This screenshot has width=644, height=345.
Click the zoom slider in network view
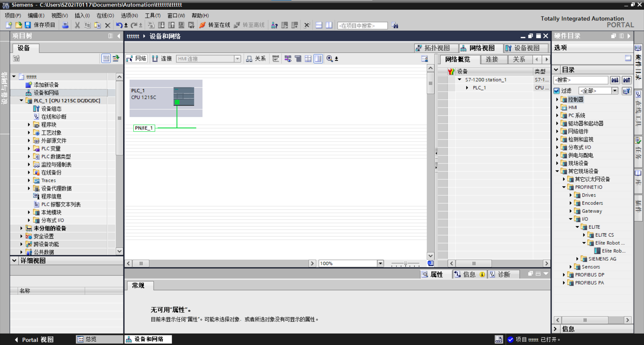406,264
